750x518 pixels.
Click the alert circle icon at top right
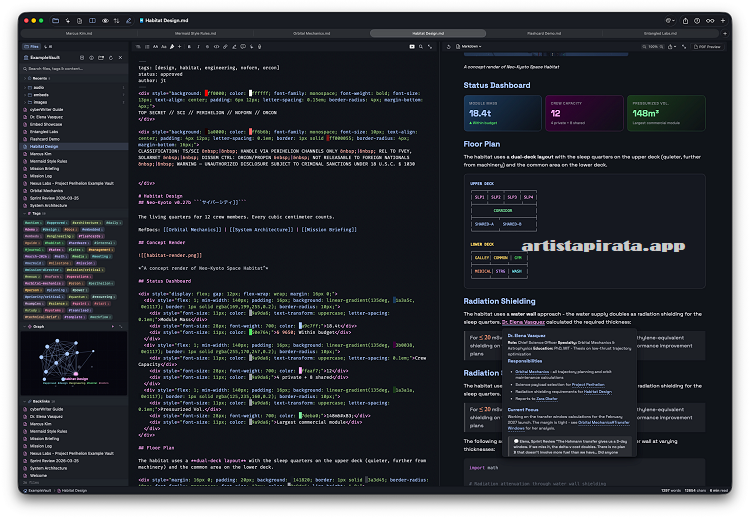[697, 21]
